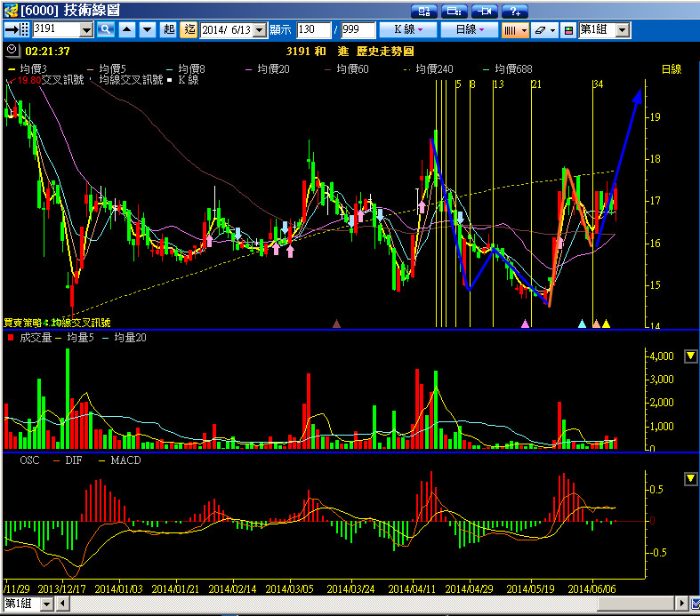Open the date 2014/6/13 dropdown
This screenshot has height=616, width=700.
coord(260,30)
